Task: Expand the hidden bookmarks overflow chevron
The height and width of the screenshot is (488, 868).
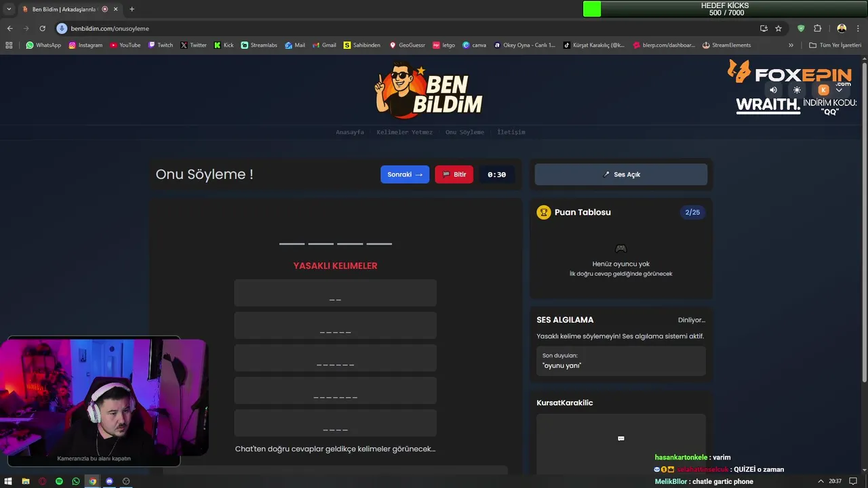Action: click(791, 45)
